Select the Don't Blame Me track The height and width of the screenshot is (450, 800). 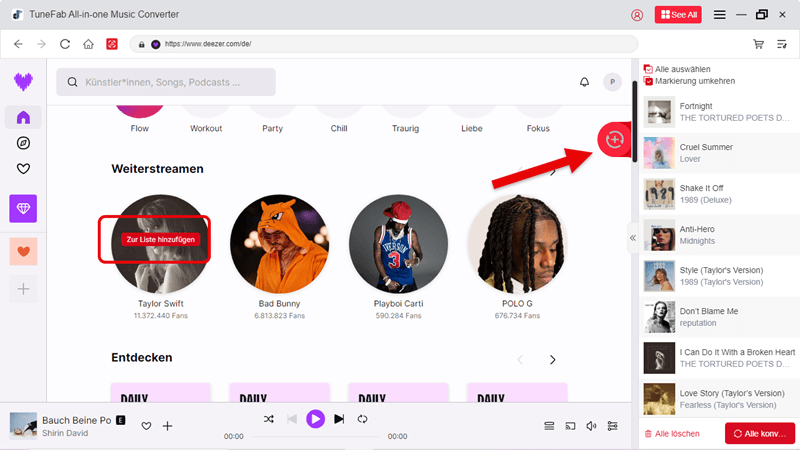(719, 317)
